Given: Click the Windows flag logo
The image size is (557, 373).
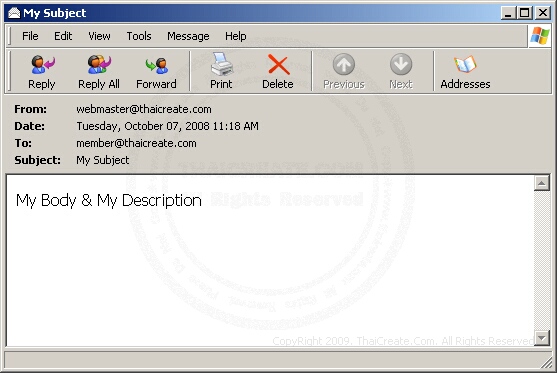Looking at the screenshot, I should (540, 36).
